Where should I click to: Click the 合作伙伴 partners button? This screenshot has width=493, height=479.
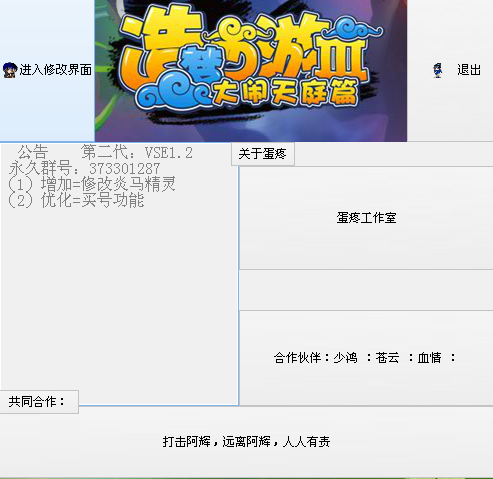(x=366, y=358)
